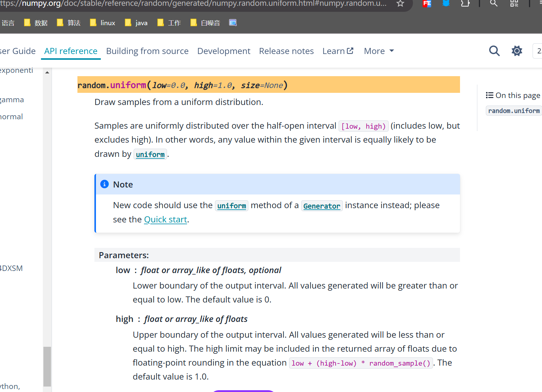Open the FE helper extension

(x=427, y=4)
